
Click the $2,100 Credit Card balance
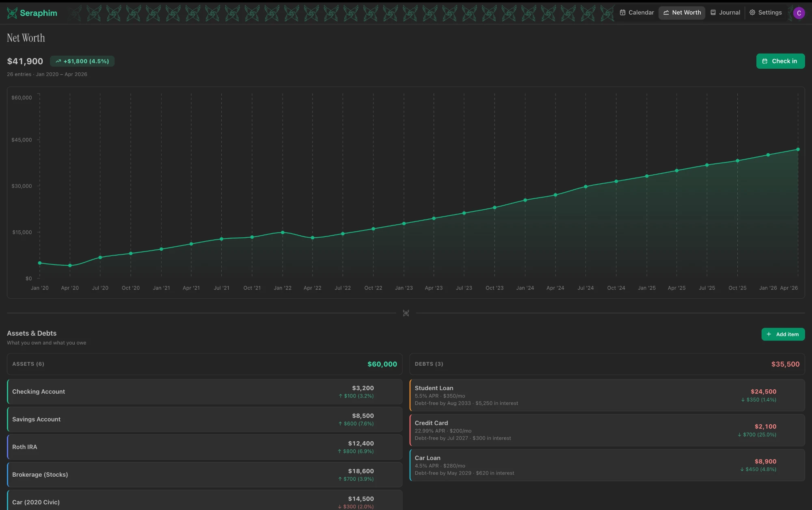point(765,427)
